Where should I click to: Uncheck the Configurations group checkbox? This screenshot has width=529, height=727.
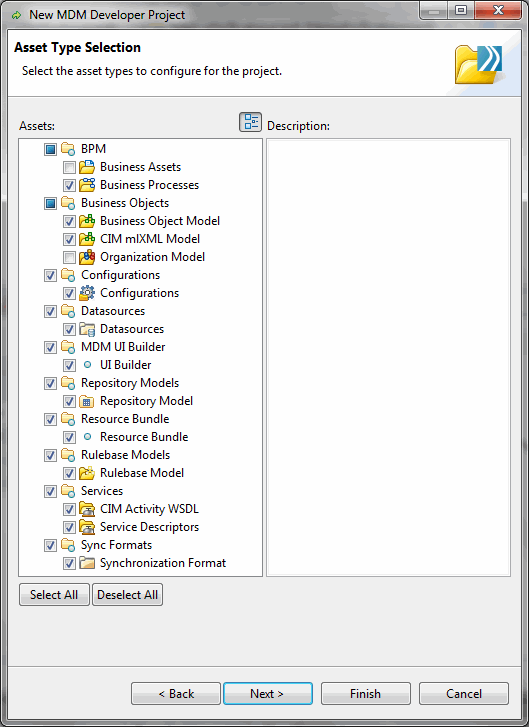[51, 275]
